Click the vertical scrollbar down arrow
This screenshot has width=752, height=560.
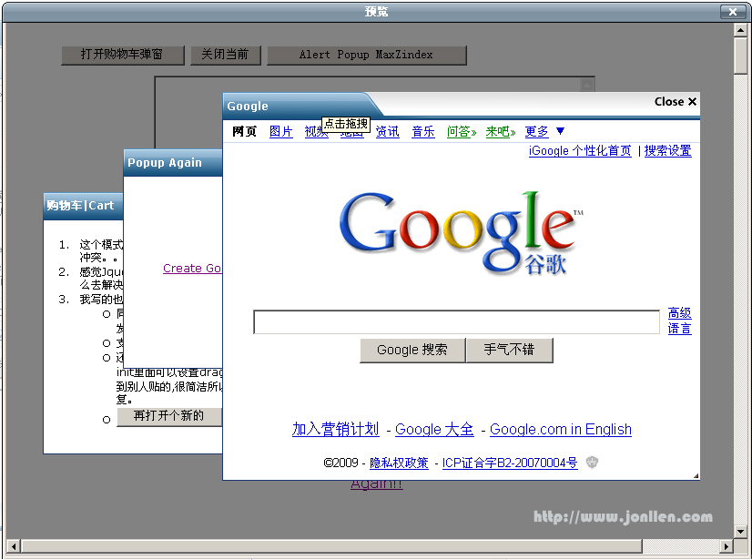[x=740, y=532]
